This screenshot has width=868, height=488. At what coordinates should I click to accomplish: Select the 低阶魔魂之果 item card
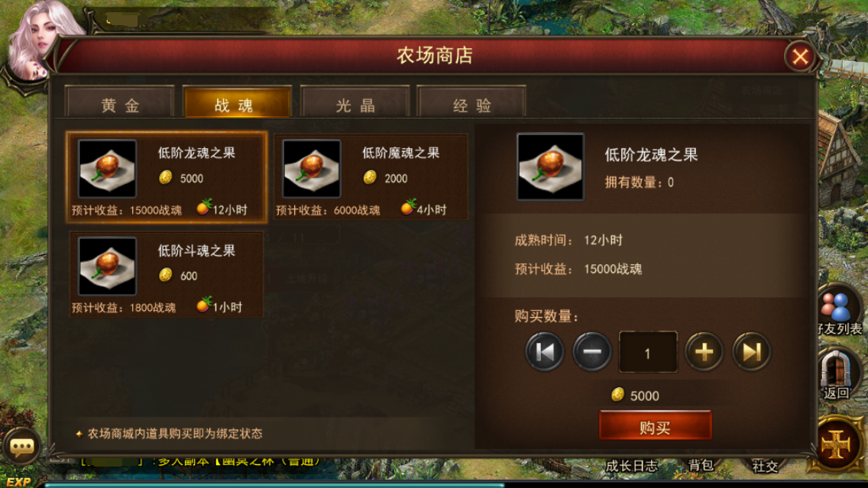coord(371,177)
